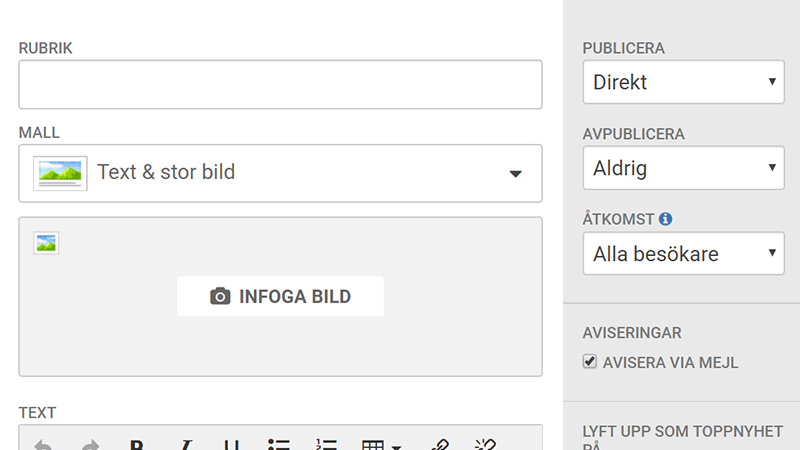800x450 pixels.
Task: Toggle italic formatting in the editor
Action: coord(185,446)
